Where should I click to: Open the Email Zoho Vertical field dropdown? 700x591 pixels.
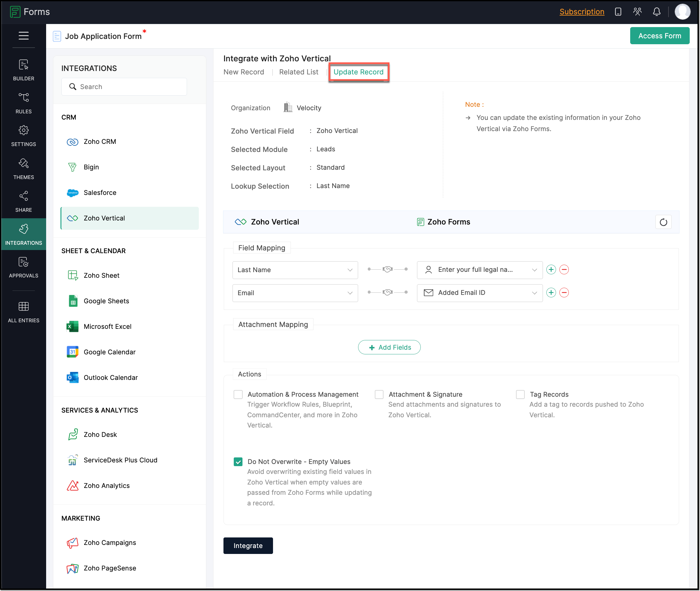[x=295, y=293]
